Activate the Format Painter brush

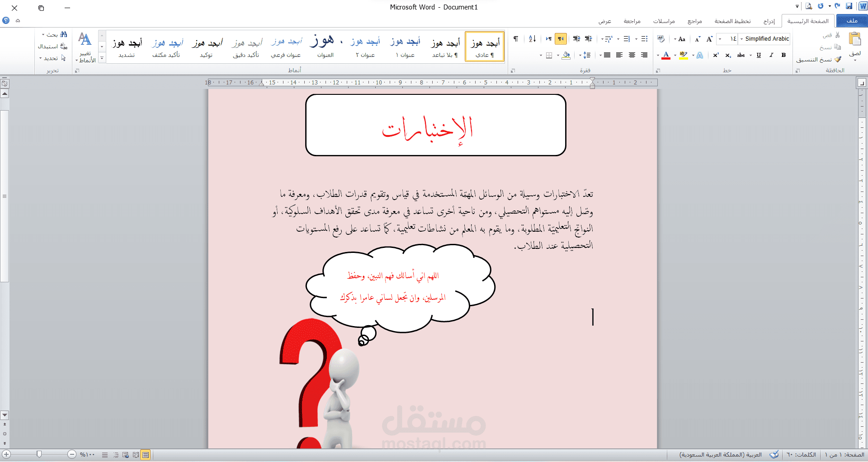tap(838, 59)
